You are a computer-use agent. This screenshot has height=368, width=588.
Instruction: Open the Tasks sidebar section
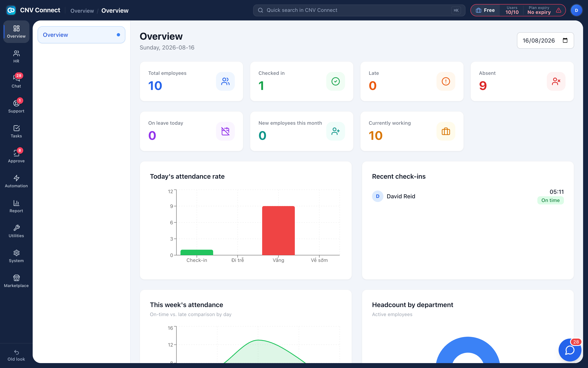pos(16,131)
